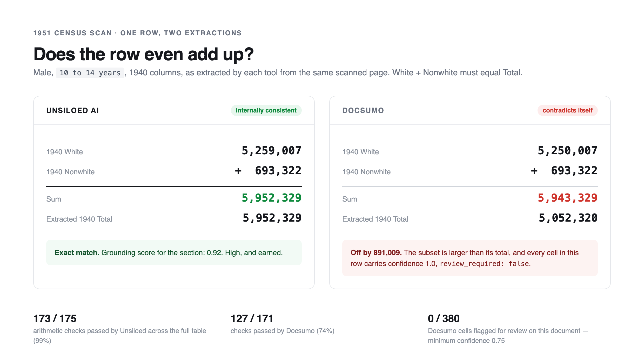This screenshot has width=644, height=359.
Task: Click the 'Does the row even add up?' heading
Action: click(144, 54)
